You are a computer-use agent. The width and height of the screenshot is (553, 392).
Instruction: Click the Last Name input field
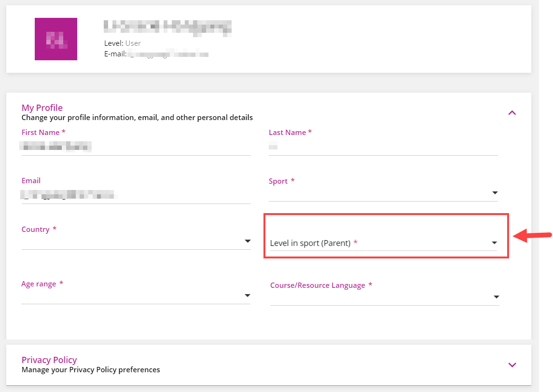pos(383,146)
